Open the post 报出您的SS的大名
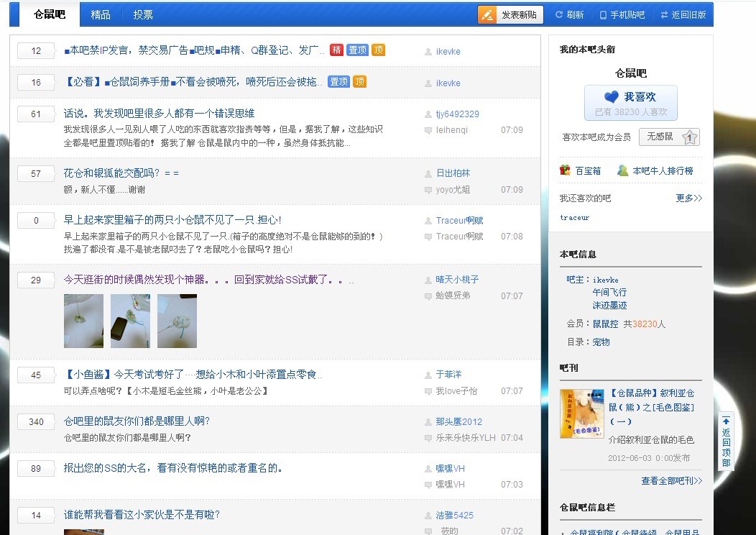This screenshot has width=756, height=535. click(x=172, y=468)
